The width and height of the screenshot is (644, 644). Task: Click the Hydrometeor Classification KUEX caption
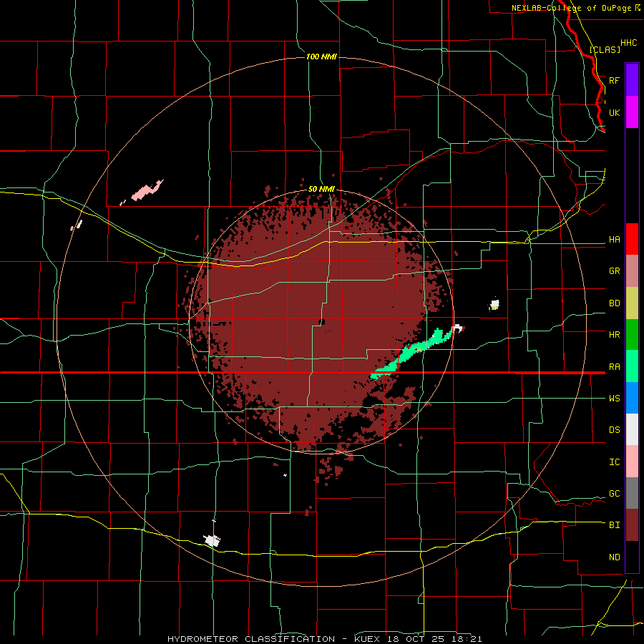click(324, 639)
